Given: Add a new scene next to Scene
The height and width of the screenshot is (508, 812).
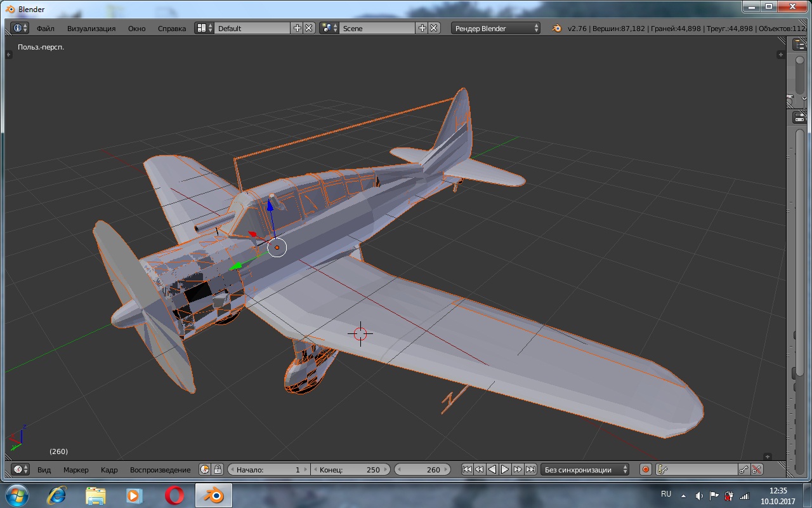Looking at the screenshot, I should (x=422, y=28).
